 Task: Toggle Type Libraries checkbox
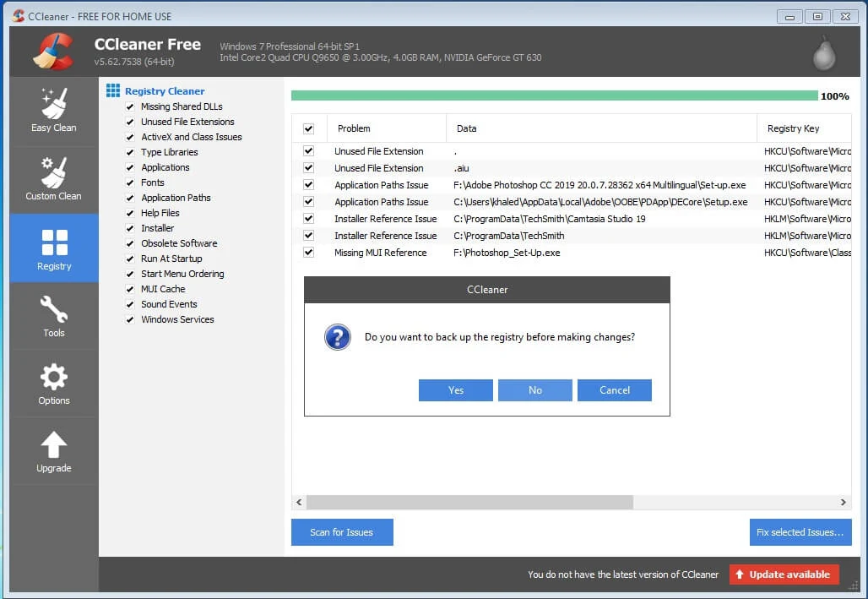(130, 152)
